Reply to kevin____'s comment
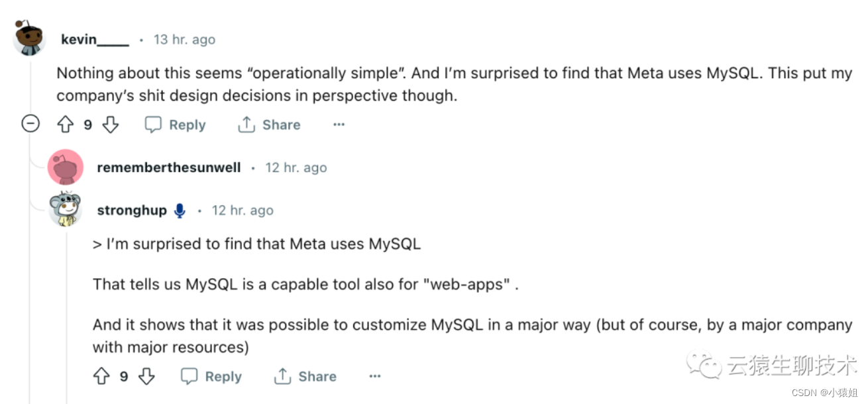 tap(174, 125)
